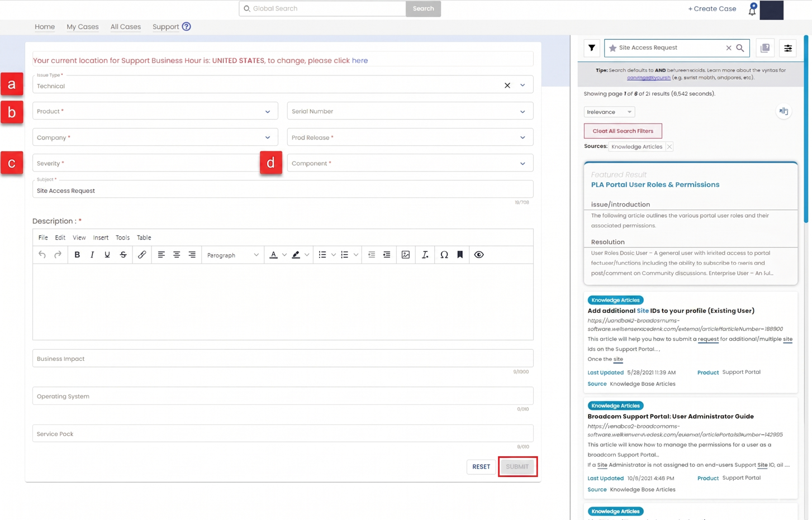Click the filter funnel icon
The width and height of the screenshot is (812, 520).
pyautogui.click(x=592, y=48)
